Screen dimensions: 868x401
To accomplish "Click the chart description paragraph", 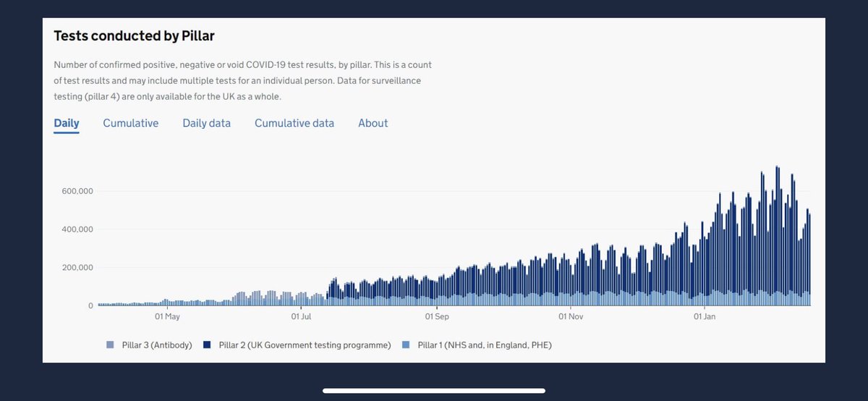I will point(243,80).
